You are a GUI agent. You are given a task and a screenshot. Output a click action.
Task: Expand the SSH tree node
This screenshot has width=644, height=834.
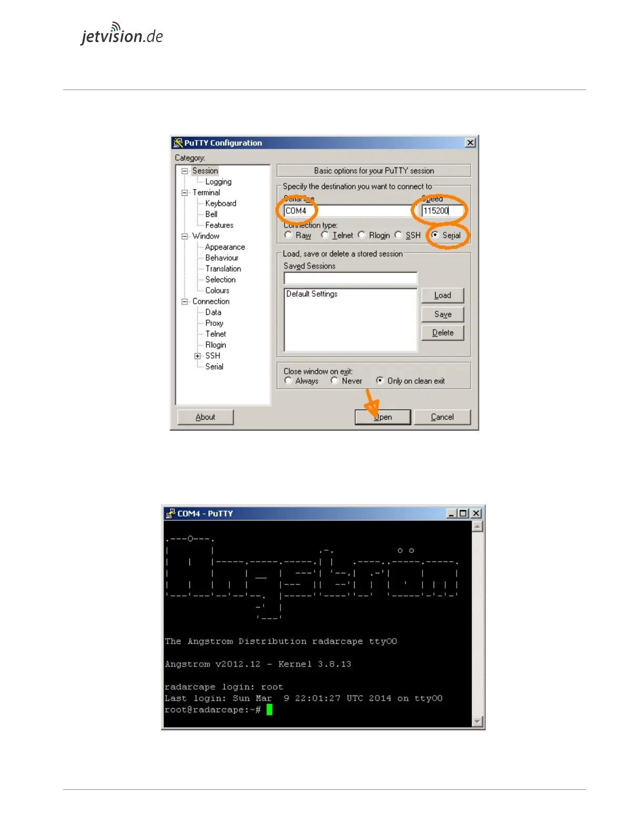click(x=198, y=356)
